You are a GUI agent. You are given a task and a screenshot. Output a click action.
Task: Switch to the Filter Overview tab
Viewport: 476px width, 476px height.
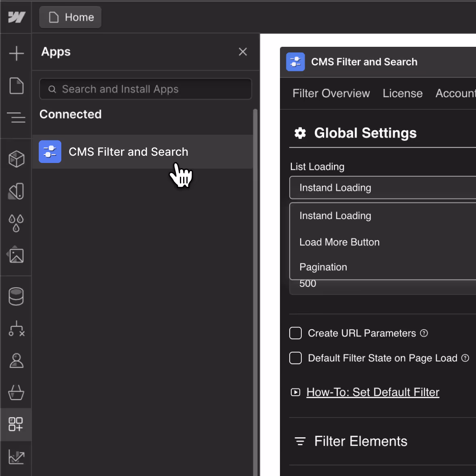(x=331, y=93)
